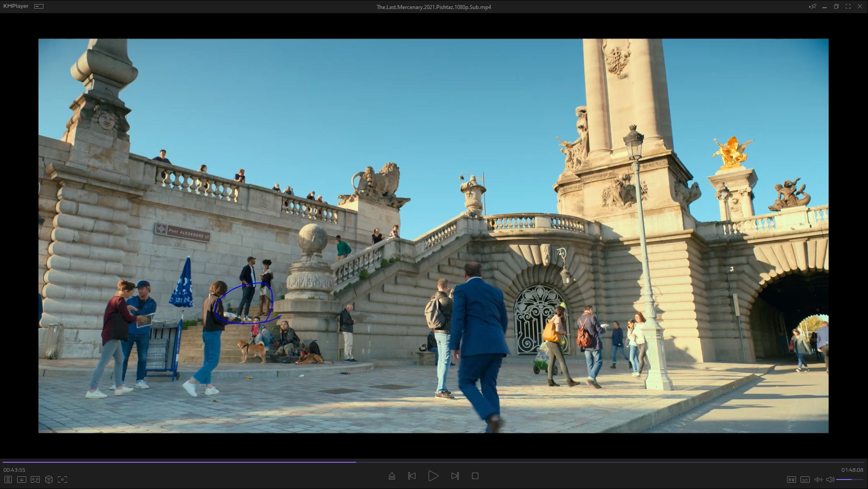Open the 3D cube settings icon
This screenshot has height=489, width=868.
tap(49, 479)
